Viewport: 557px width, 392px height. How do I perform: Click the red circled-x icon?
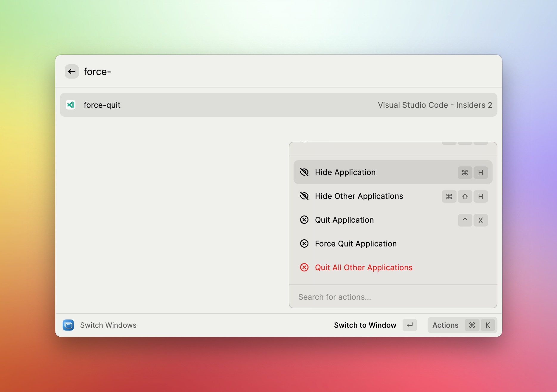(304, 268)
